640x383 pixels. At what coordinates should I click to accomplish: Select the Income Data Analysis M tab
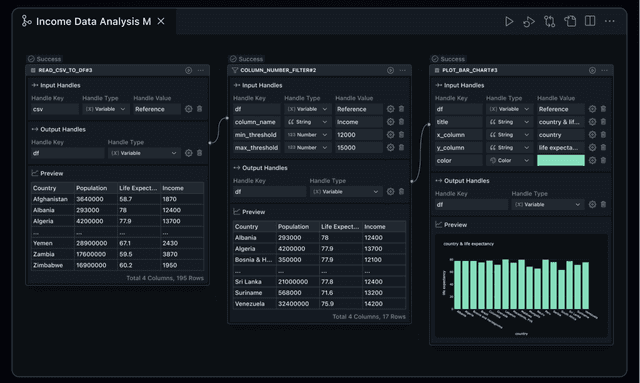tap(93, 21)
